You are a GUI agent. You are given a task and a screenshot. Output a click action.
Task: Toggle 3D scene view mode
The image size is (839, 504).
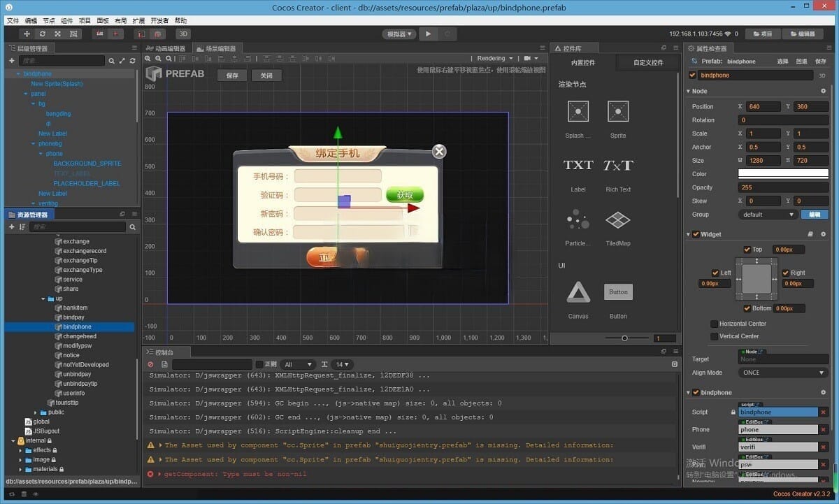[x=182, y=34]
